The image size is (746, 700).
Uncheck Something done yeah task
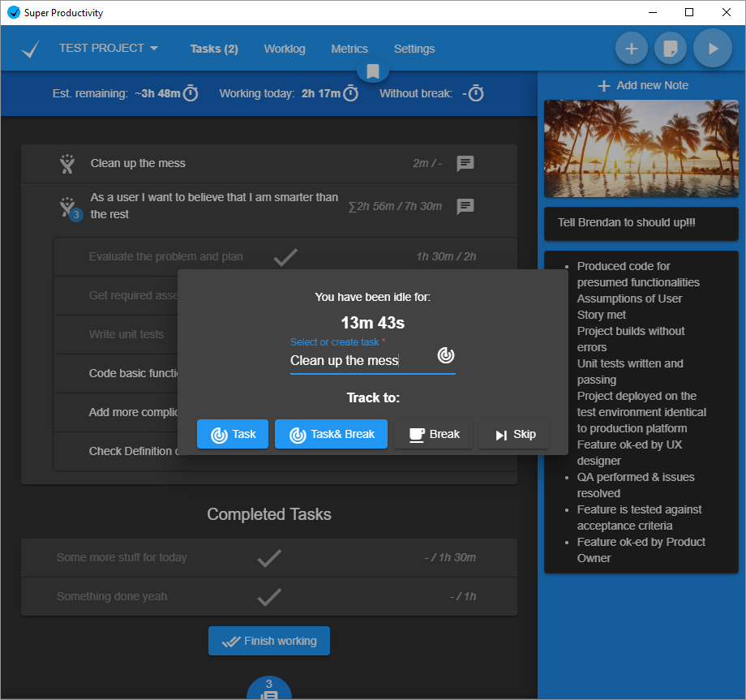(269, 597)
